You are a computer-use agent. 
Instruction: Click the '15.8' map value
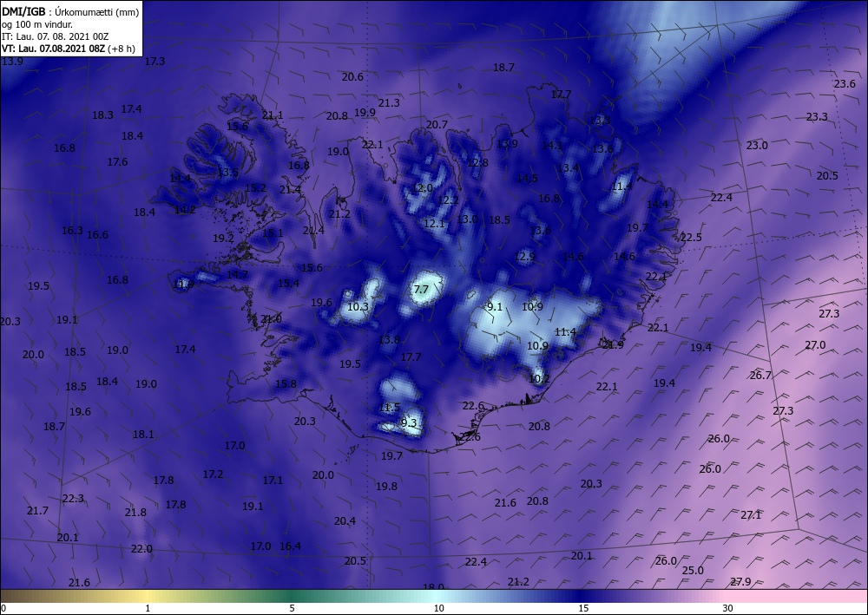(x=286, y=383)
